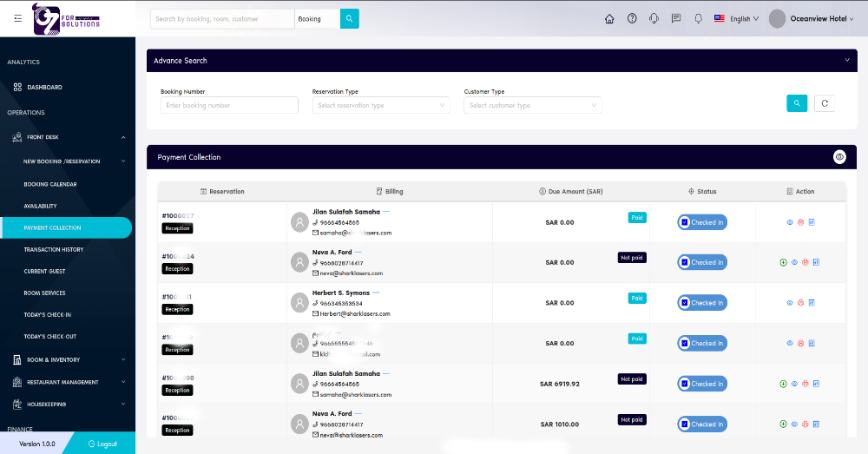This screenshot has height=454, width=868.
Task: Toggle Checked in status in SAR 1010.00 row
Action: 702,424
